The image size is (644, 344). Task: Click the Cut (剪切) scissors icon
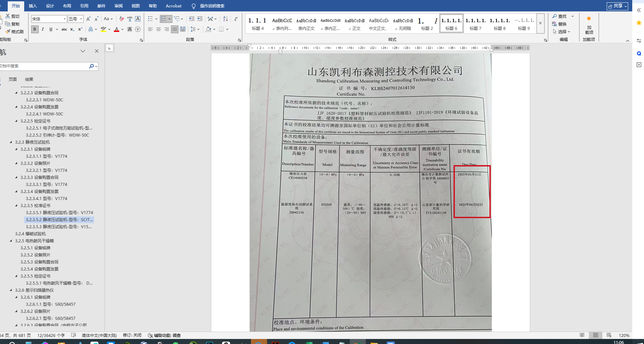(8, 16)
